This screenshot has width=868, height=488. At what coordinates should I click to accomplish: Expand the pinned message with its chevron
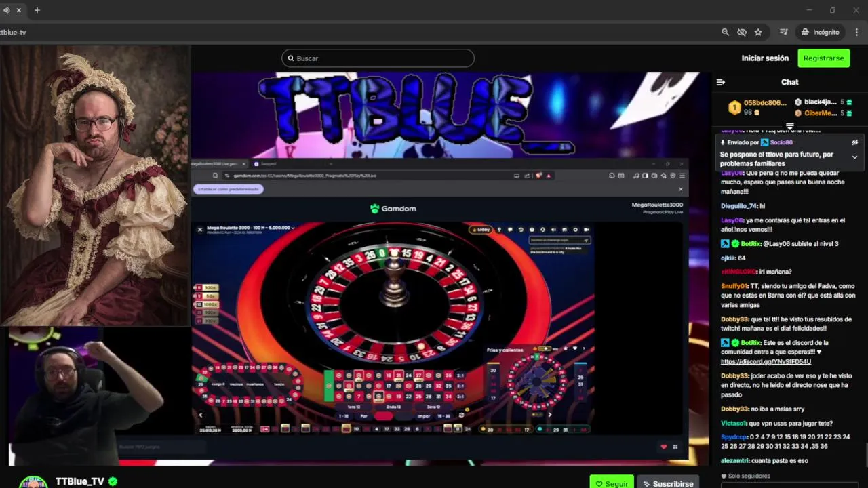(854, 157)
